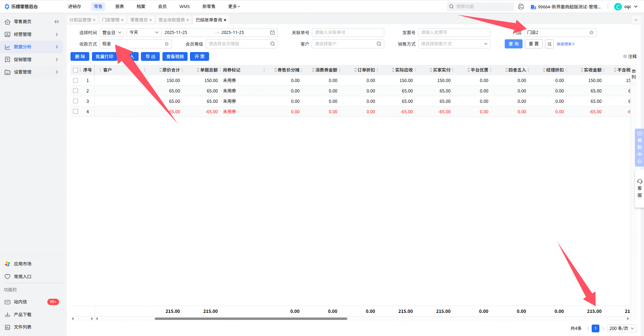
Task: Check the checkbox for row 2
Action: [x=76, y=91]
